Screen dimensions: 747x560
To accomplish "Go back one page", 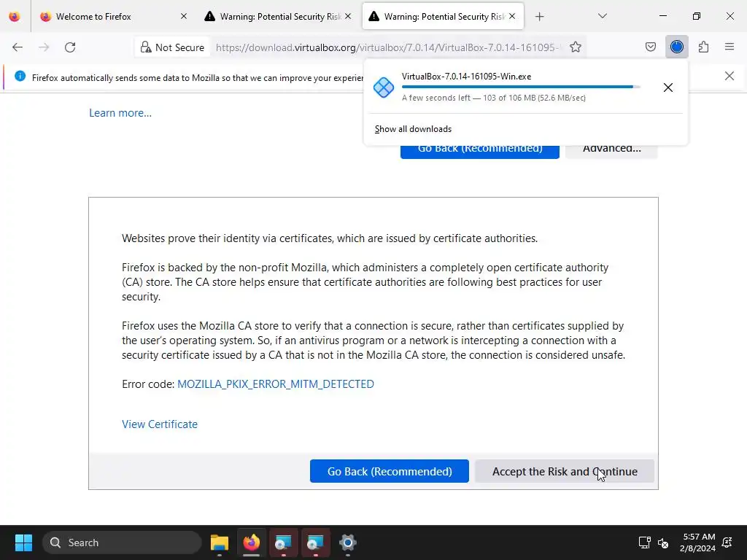I will click(18, 47).
